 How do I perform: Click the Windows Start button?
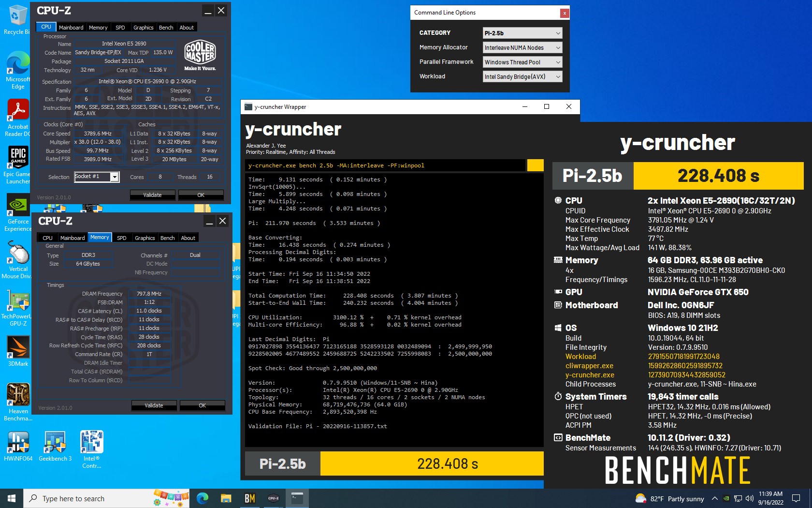pyautogui.click(x=12, y=498)
